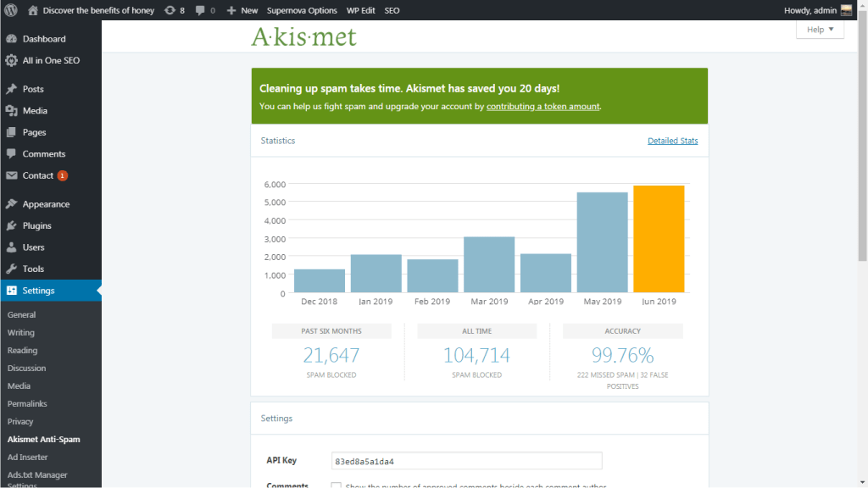Open Discussion settings submenu

pyautogui.click(x=26, y=368)
